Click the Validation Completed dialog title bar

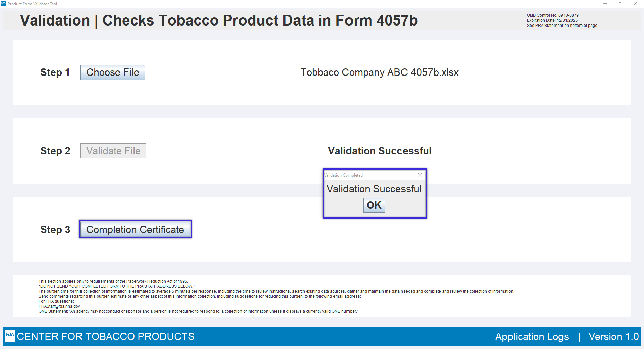[369, 175]
